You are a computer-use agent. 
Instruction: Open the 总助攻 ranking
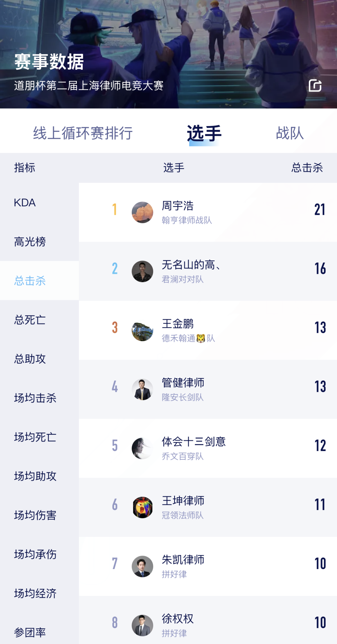pyautogui.click(x=30, y=359)
